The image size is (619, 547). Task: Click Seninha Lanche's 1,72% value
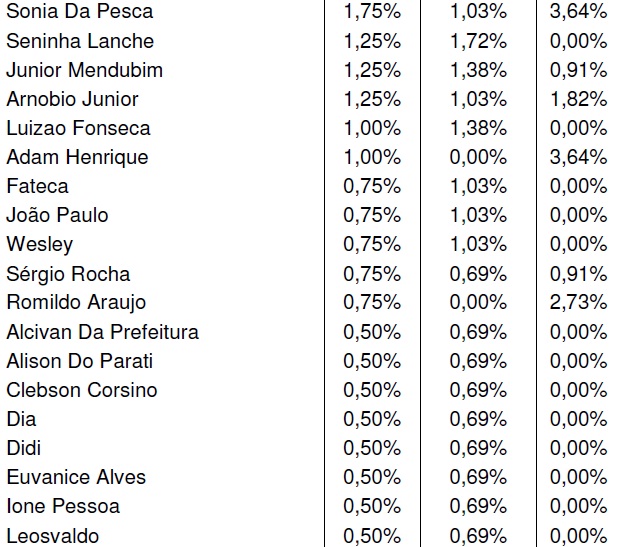[478, 41]
